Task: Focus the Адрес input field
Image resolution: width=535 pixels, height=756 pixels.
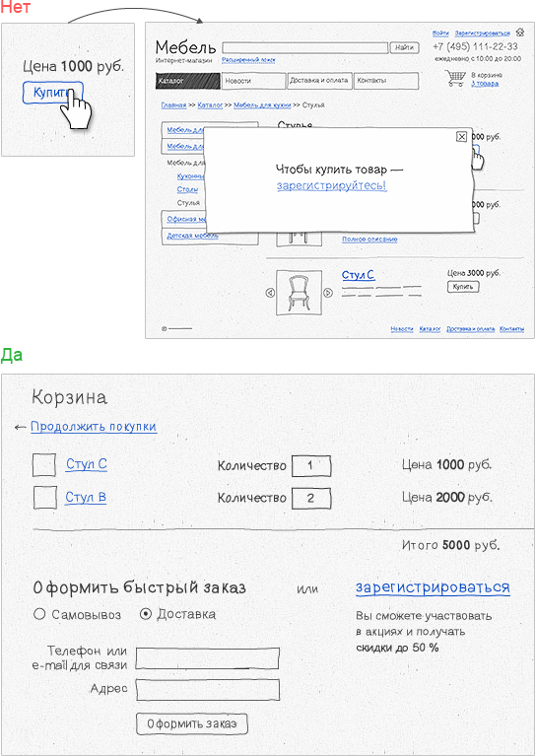Action: pyautogui.click(x=208, y=690)
